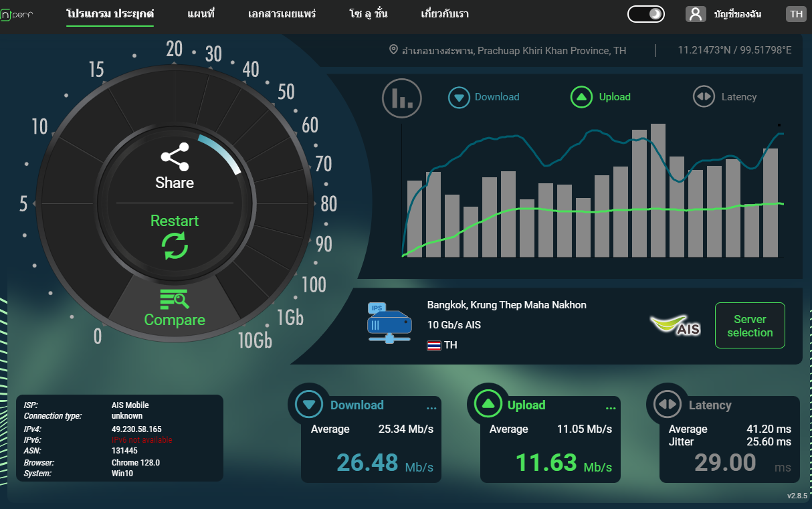Open the แผนที่ menu item
Image resolution: width=812 pixels, height=509 pixels.
pyautogui.click(x=201, y=14)
